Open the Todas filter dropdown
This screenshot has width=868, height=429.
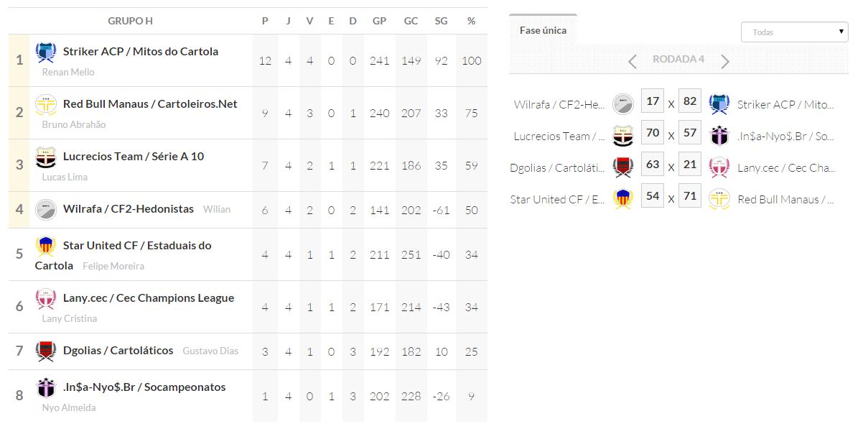pyautogui.click(x=794, y=32)
